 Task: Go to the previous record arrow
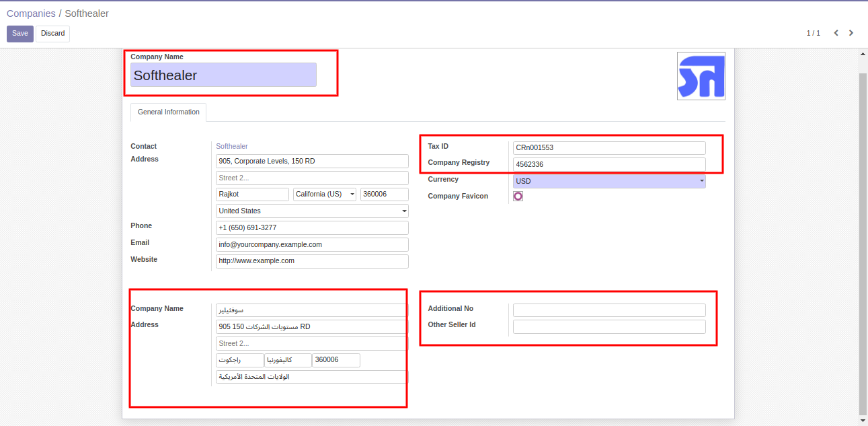pyautogui.click(x=836, y=33)
